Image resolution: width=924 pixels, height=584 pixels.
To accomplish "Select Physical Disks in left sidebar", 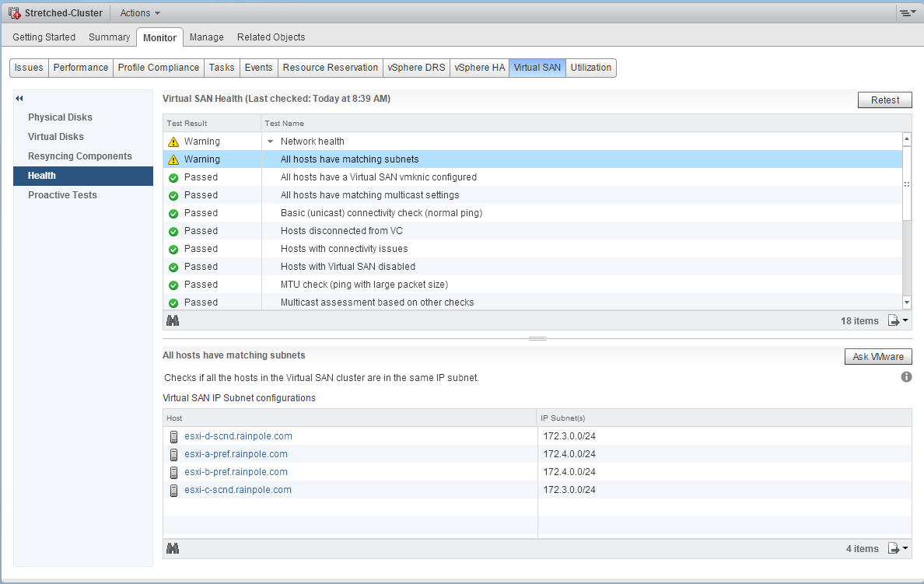I will 60,117.
